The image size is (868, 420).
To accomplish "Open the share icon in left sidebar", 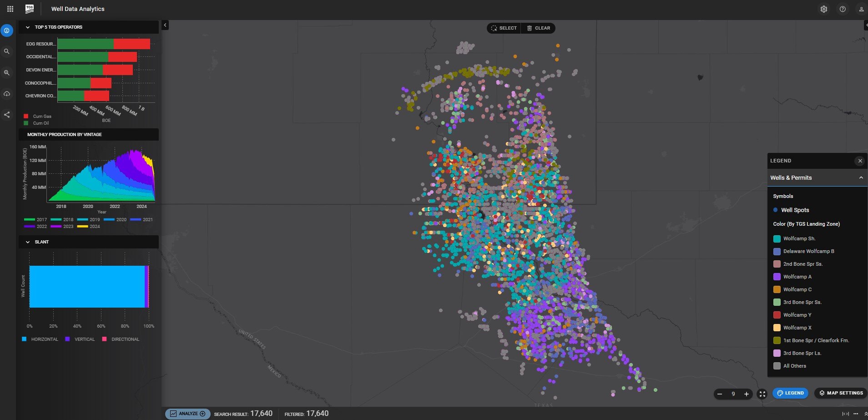I will [7, 115].
